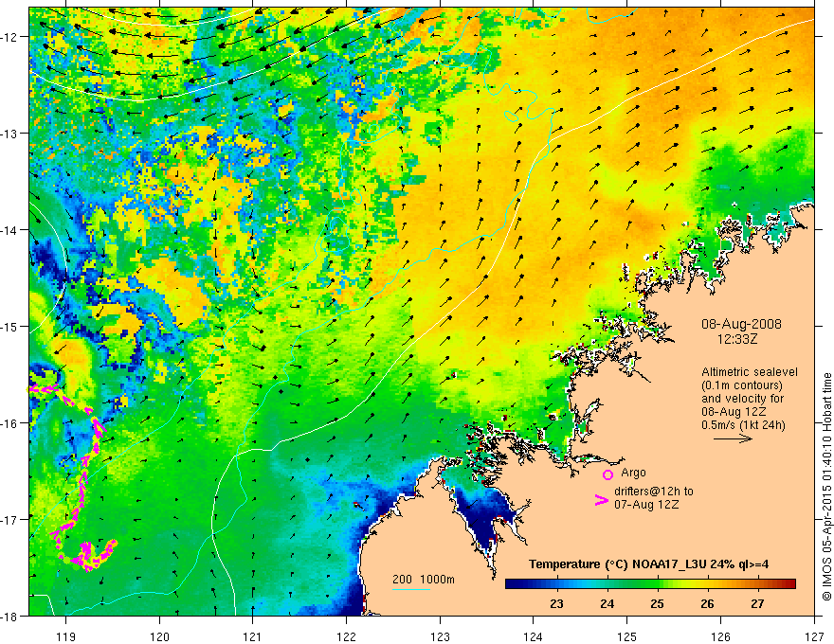Click the 'Altimetric sealevel' legend text
The image size is (834, 644).
(x=750, y=372)
